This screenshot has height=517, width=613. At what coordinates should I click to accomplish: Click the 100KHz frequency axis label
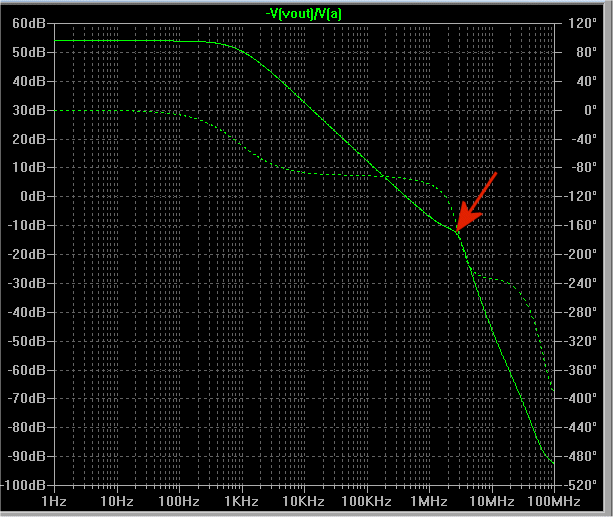(366, 501)
